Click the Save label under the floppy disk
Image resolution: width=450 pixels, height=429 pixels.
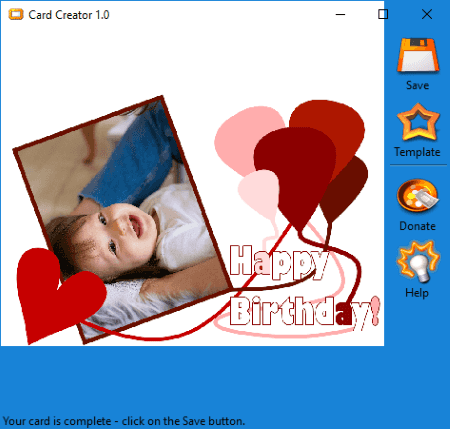417,85
